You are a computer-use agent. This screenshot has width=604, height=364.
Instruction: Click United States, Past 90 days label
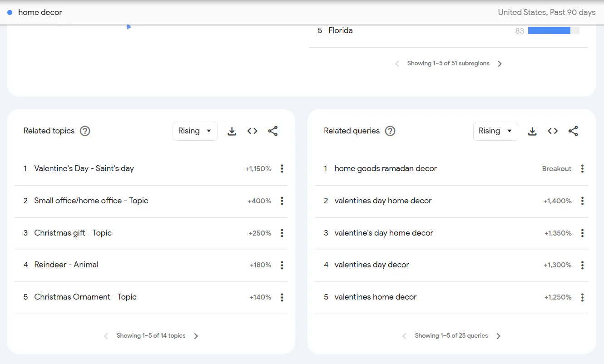[x=547, y=12]
